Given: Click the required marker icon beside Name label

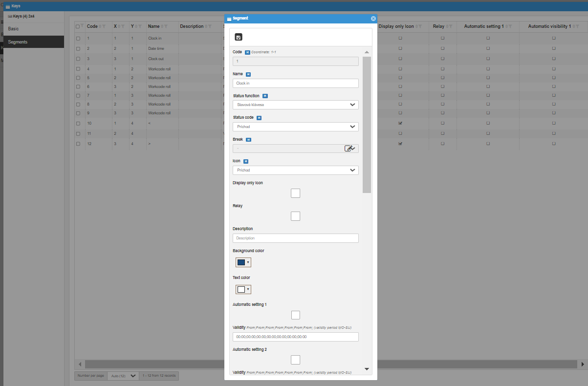Looking at the screenshot, I should (x=248, y=74).
